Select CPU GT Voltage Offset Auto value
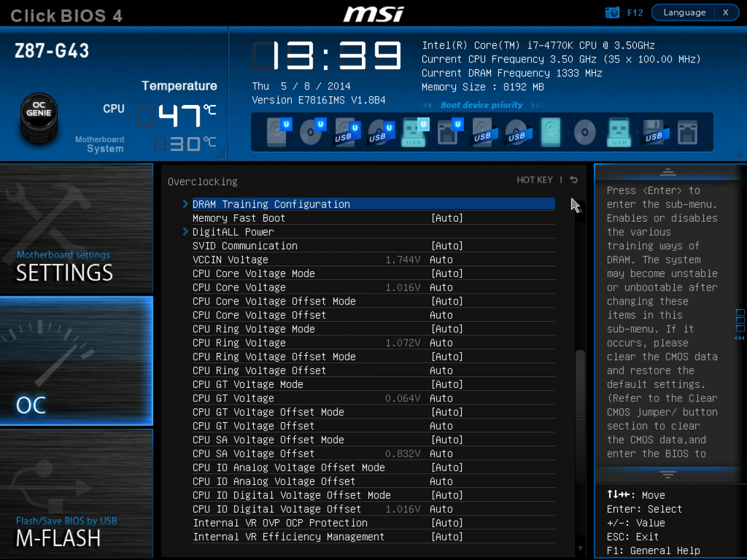This screenshot has height=560, width=747. point(441,426)
